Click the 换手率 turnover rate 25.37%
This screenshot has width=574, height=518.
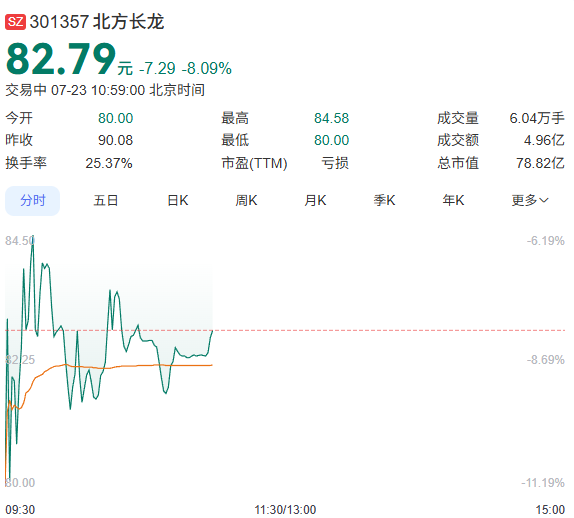109,163
